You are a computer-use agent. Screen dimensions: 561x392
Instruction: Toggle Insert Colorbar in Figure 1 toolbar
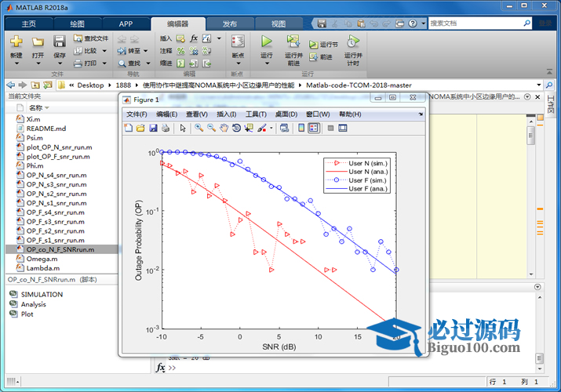(301, 128)
